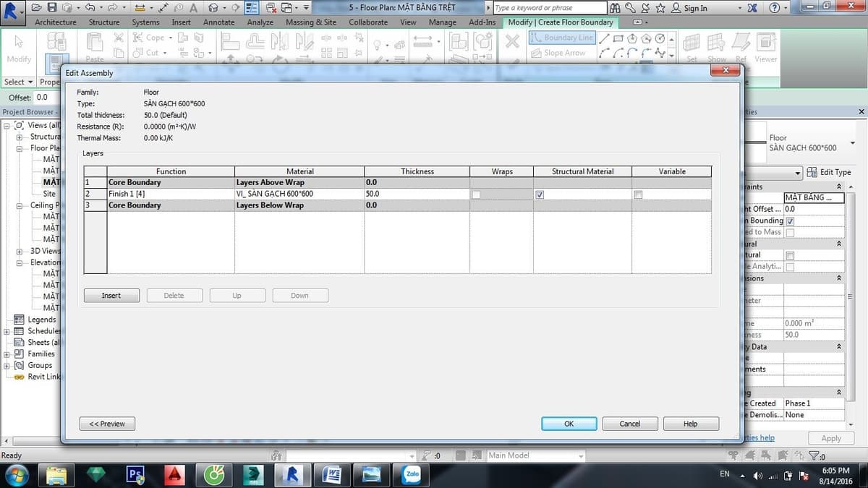The image size is (868, 488).
Task: Click the Insert button in Edit Assembly
Action: 111,296
